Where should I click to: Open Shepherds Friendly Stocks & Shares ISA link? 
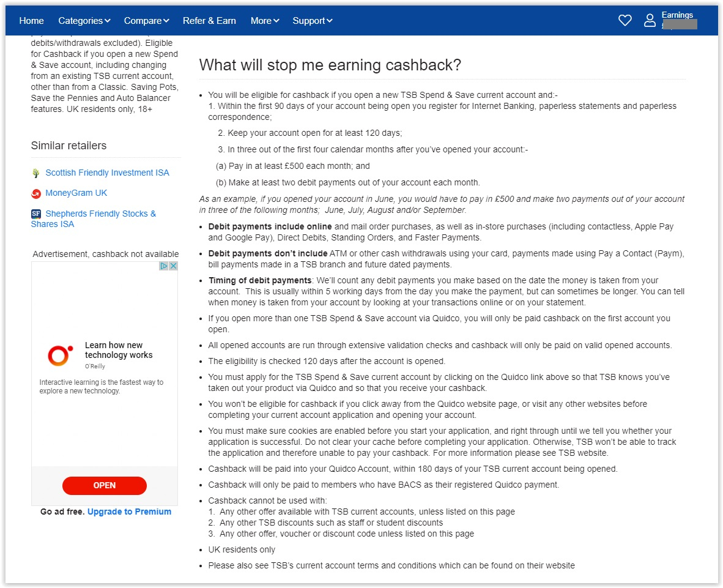tap(94, 218)
